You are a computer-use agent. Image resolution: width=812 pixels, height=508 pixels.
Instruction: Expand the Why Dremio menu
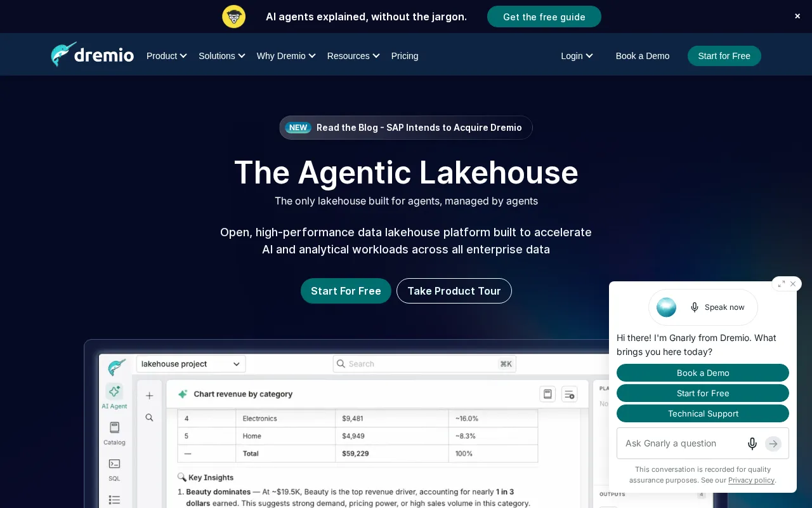click(x=286, y=56)
